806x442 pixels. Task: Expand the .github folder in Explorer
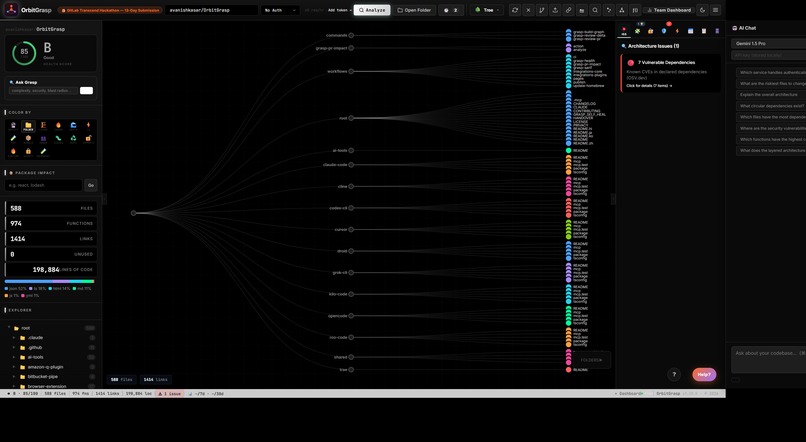click(14, 347)
